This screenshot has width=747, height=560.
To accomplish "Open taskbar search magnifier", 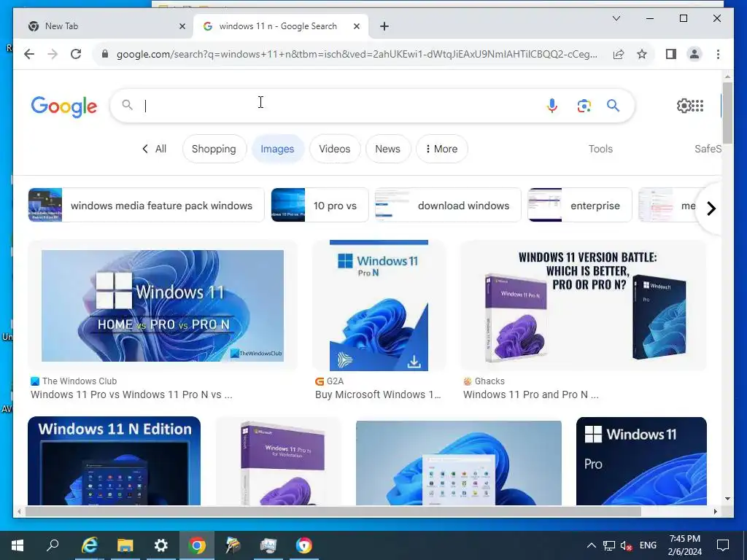I will (x=53, y=545).
